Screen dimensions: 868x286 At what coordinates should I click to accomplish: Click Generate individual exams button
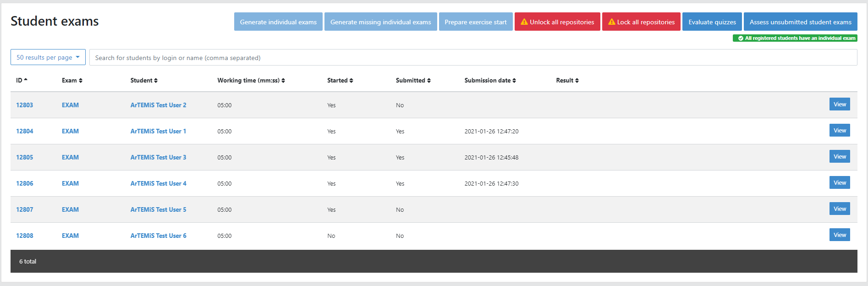click(x=278, y=22)
